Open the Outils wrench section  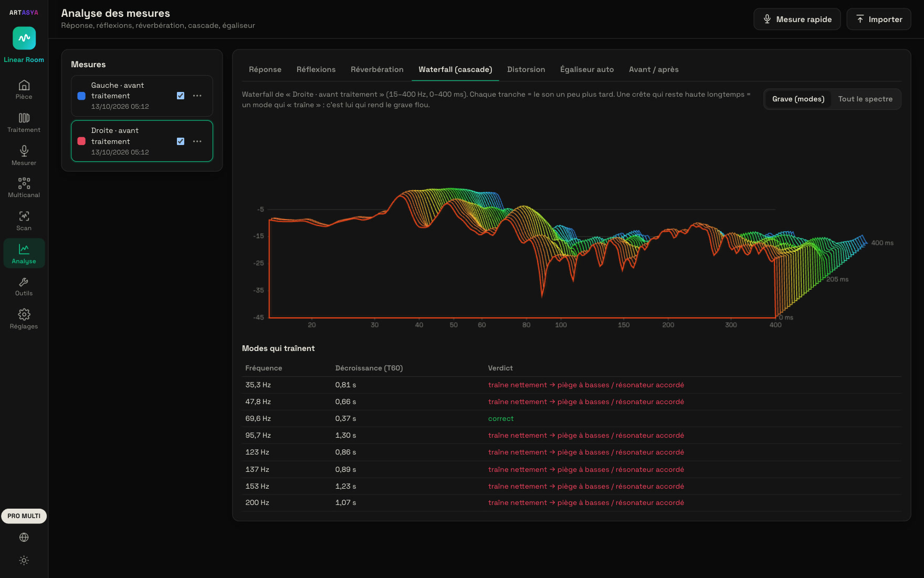[x=24, y=286]
